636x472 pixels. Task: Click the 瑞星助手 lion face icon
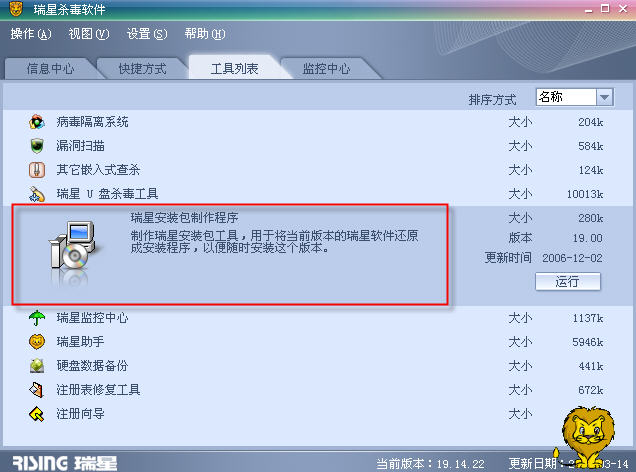37,341
